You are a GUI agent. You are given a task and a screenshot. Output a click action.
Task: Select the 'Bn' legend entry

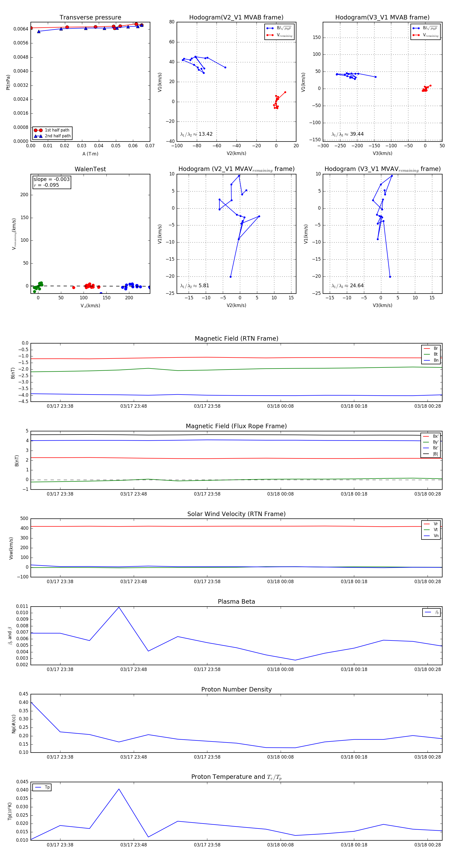pyautogui.click(x=431, y=360)
